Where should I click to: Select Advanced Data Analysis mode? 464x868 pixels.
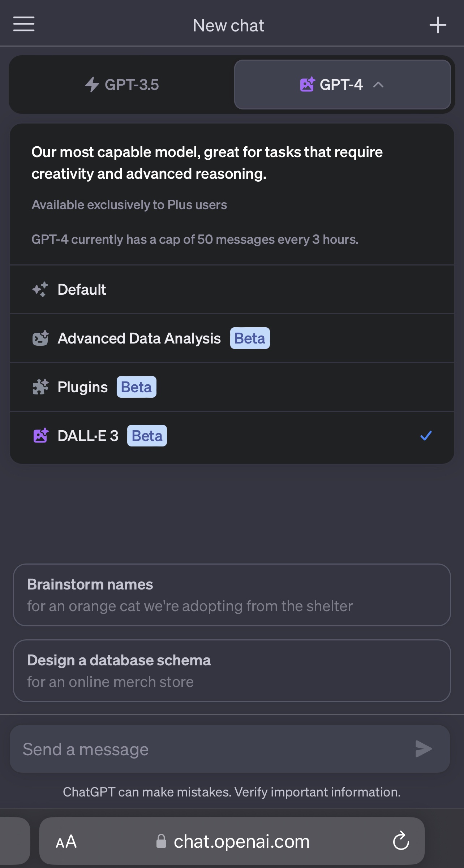click(231, 338)
